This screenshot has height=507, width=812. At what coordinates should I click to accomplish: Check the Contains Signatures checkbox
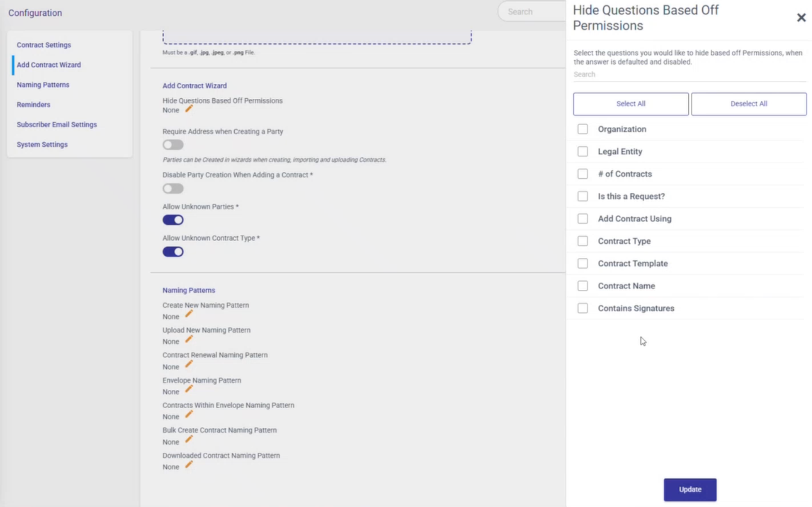(582, 308)
